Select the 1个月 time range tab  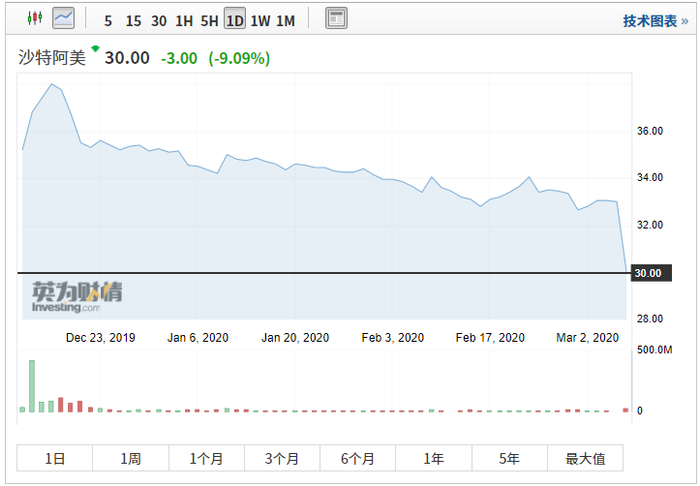(206, 459)
